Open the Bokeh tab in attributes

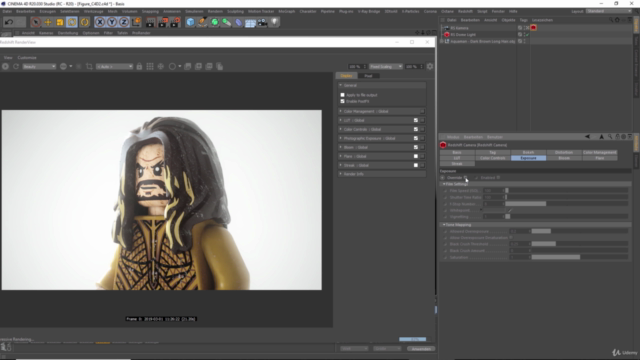coord(528,152)
